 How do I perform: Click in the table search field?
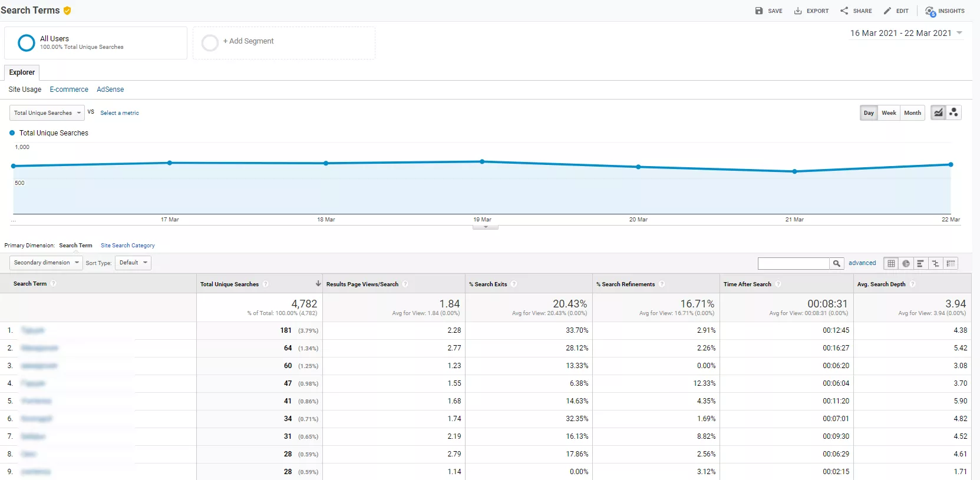tap(794, 263)
